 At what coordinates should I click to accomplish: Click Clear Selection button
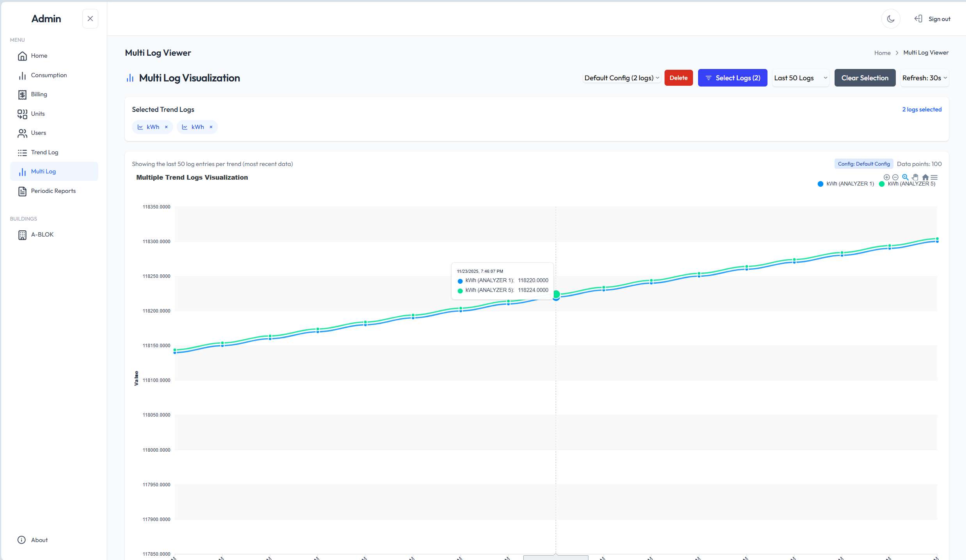(865, 78)
